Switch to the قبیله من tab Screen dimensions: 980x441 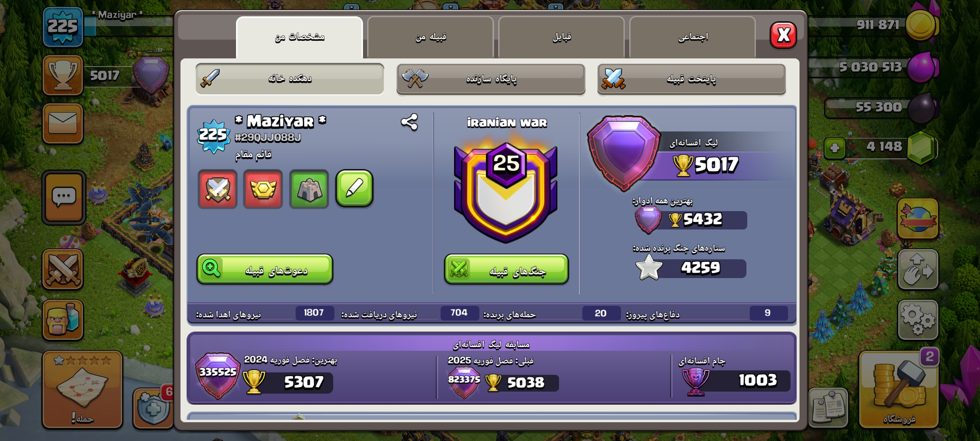tap(431, 37)
